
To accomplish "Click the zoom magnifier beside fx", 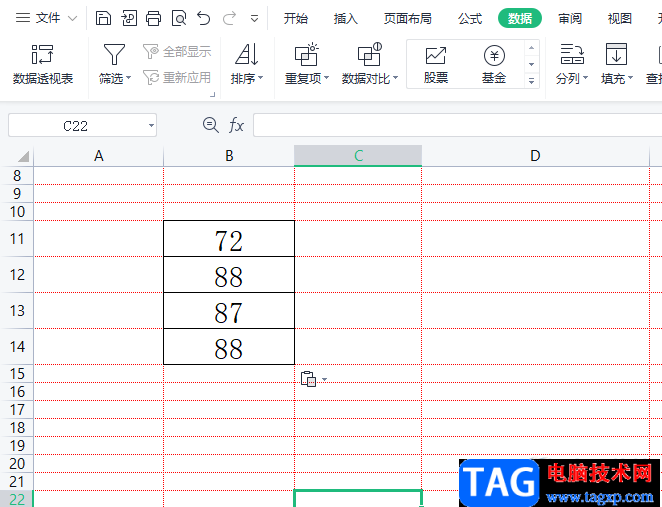I will pos(210,125).
